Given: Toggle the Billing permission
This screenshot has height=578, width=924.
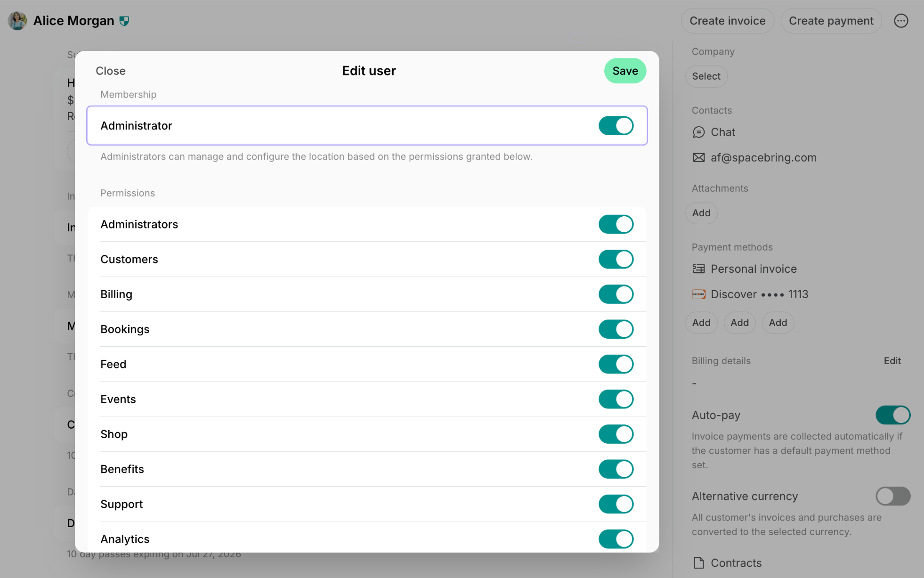Looking at the screenshot, I should pos(616,294).
